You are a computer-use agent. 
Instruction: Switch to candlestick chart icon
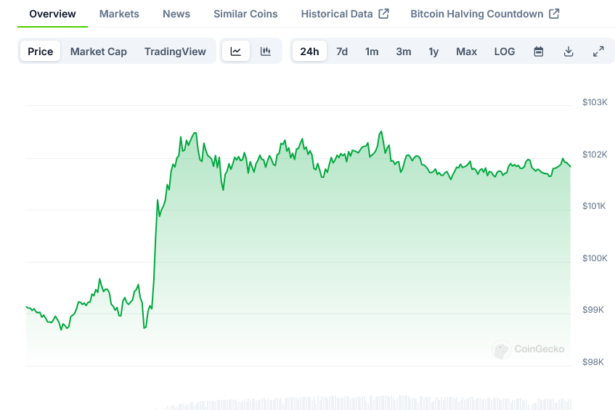265,52
